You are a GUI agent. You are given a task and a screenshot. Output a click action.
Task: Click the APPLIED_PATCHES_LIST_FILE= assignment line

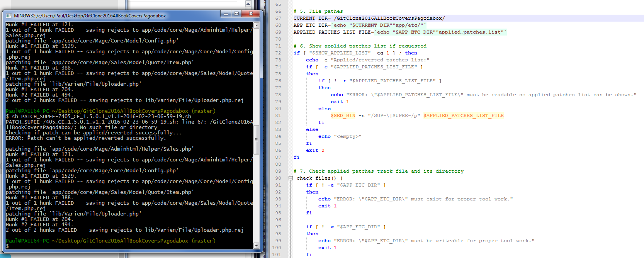pyautogui.click(x=400, y=32)
